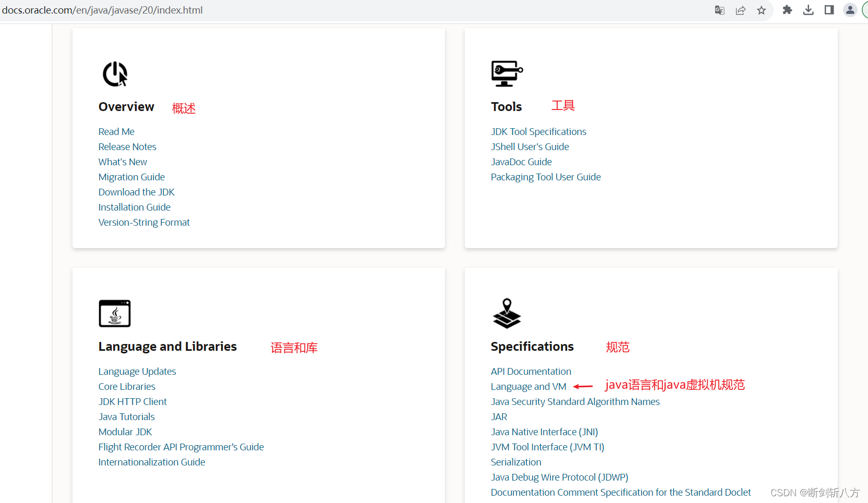
Task: Open the Java Native Interface (JNI) link
Action: [545, 432]
